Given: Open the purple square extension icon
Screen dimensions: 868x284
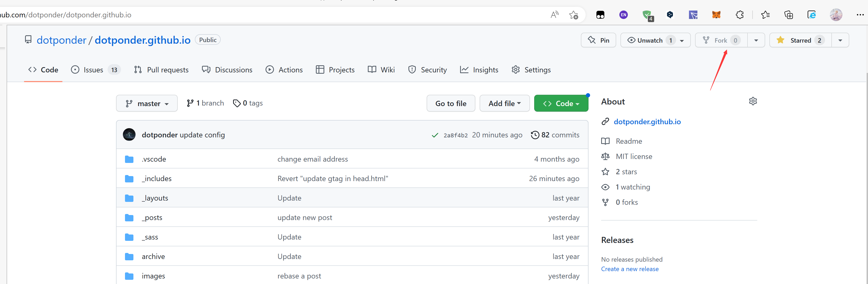Looking at the screenshot, I should [693, 15].
